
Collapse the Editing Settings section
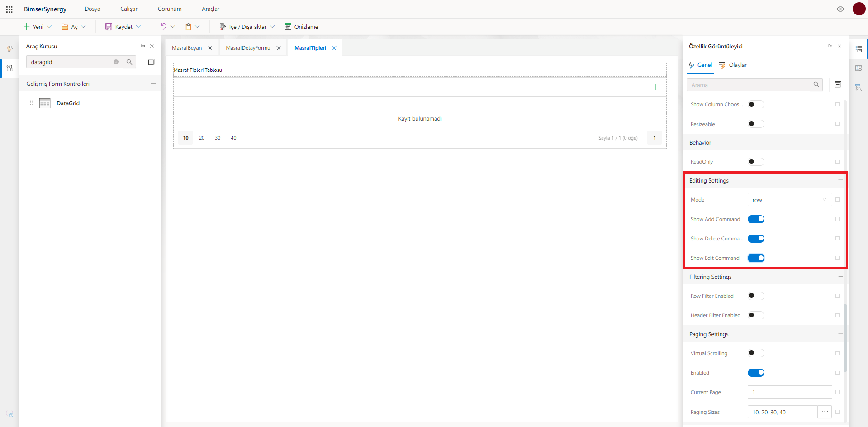click(840, 180)
